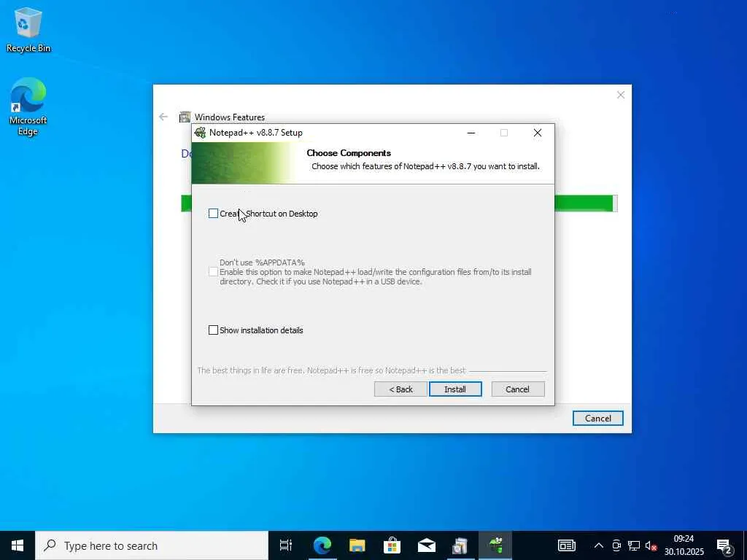Cancel the Windows Features window
The image size is (747, 560).
click(597, 418)
